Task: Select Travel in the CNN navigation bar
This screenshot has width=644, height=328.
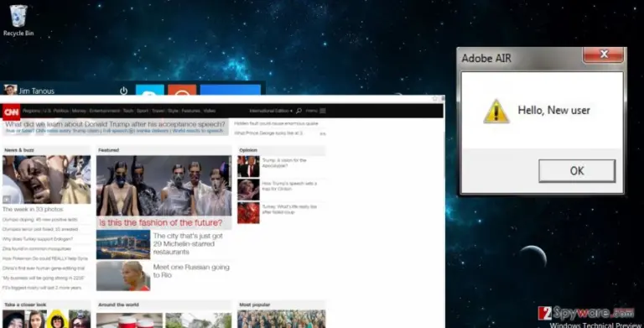Action: click(158, 111)
